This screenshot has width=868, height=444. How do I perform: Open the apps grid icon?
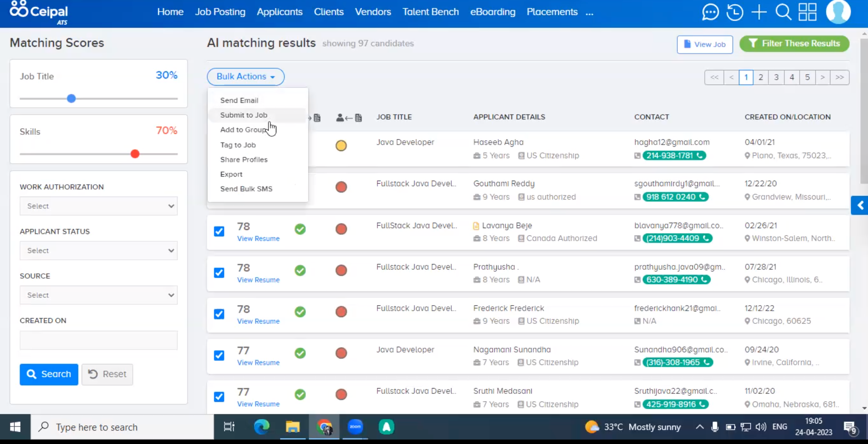808,12
